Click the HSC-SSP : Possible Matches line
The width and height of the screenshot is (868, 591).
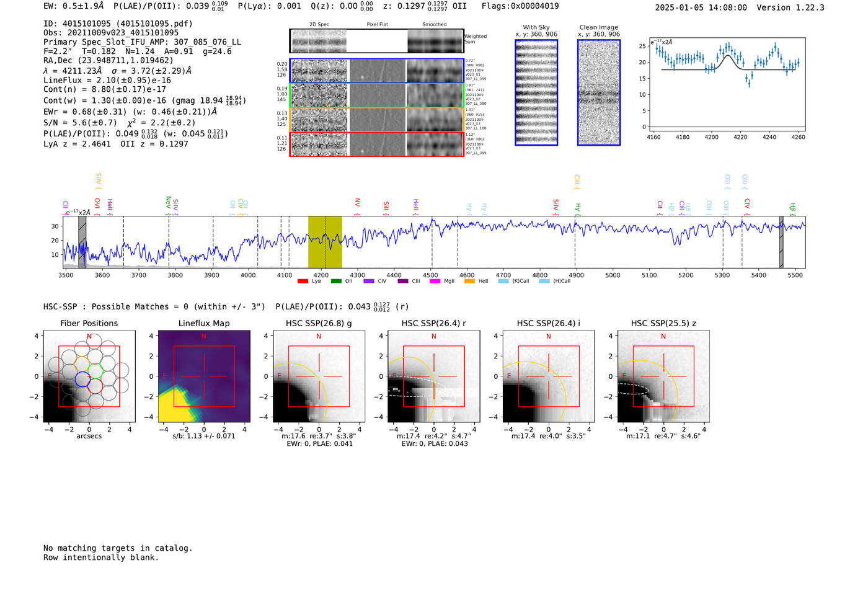coord(154,307)
